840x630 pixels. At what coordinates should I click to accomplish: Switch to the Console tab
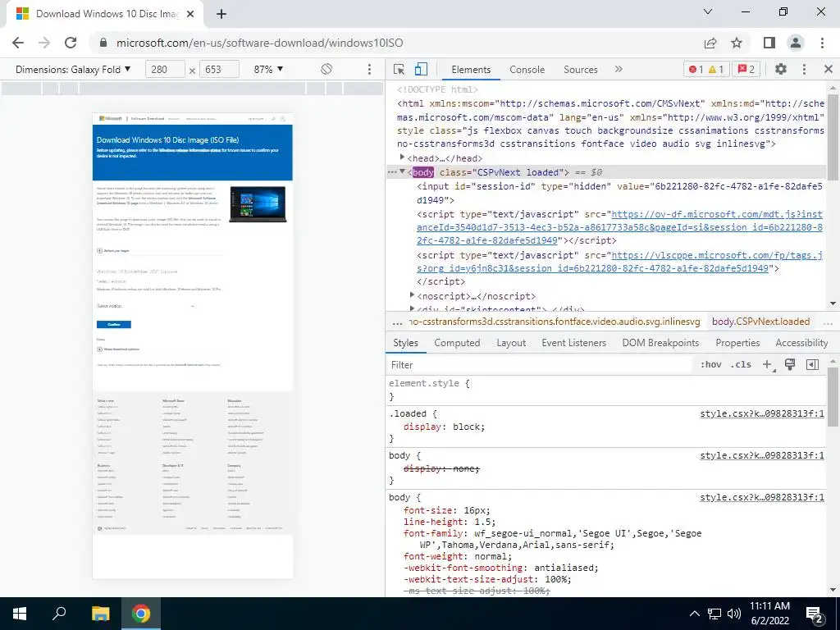click(527, 70)
